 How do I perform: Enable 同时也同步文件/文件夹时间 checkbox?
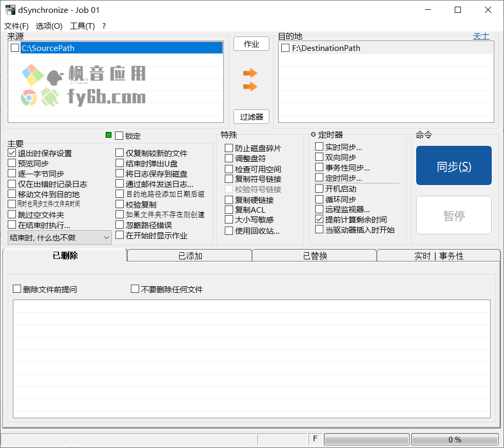[12, 204]
